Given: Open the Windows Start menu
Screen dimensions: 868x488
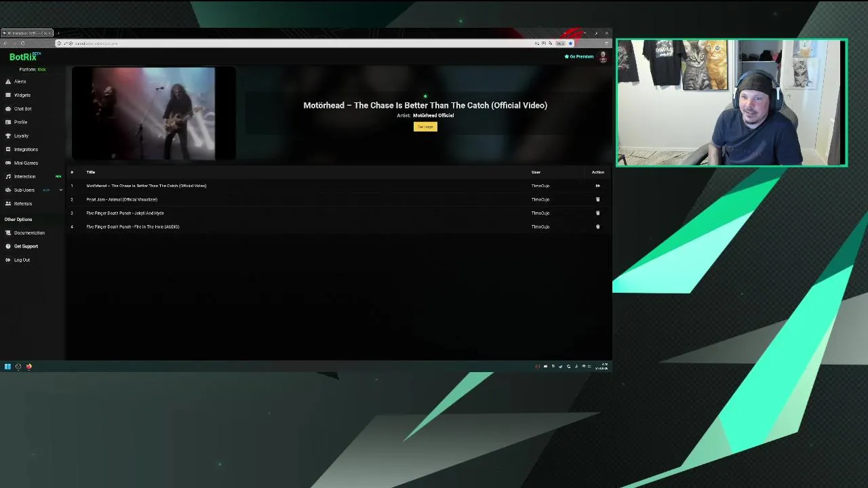Looking at the screenshot, I should pyautogui.click(x=7, y=367).
